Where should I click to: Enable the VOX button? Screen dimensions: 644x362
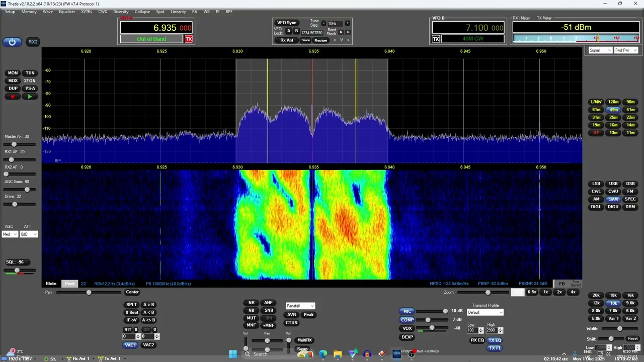pyautogui.click(x=407, y=328)
